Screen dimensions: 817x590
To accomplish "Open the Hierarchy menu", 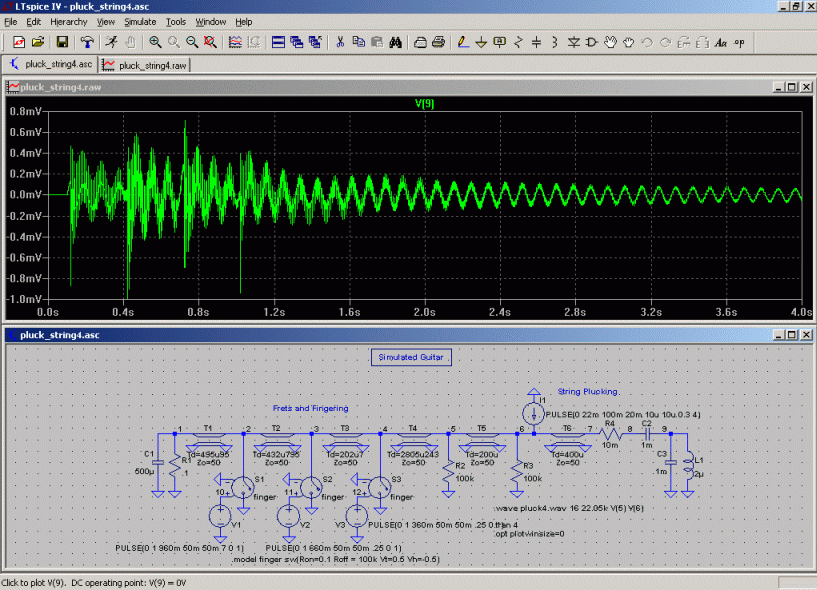I will click(69, 21).
